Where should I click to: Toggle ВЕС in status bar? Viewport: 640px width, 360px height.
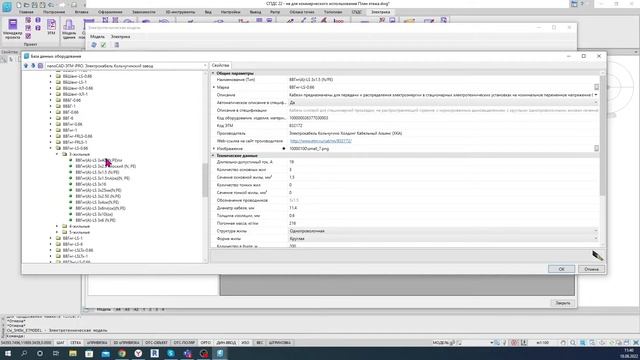[x=260, y=342]
